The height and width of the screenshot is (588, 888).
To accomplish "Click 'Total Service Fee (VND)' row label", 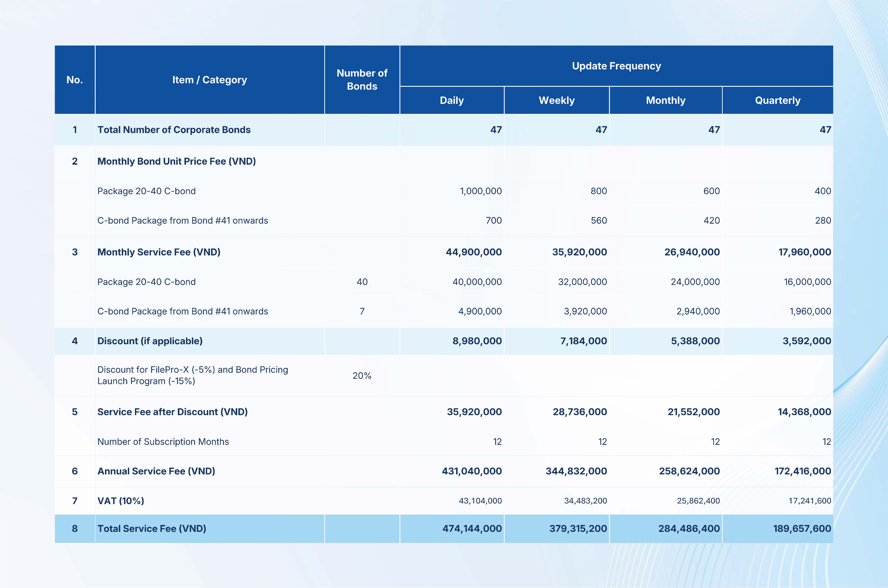I will pos(152,529).
